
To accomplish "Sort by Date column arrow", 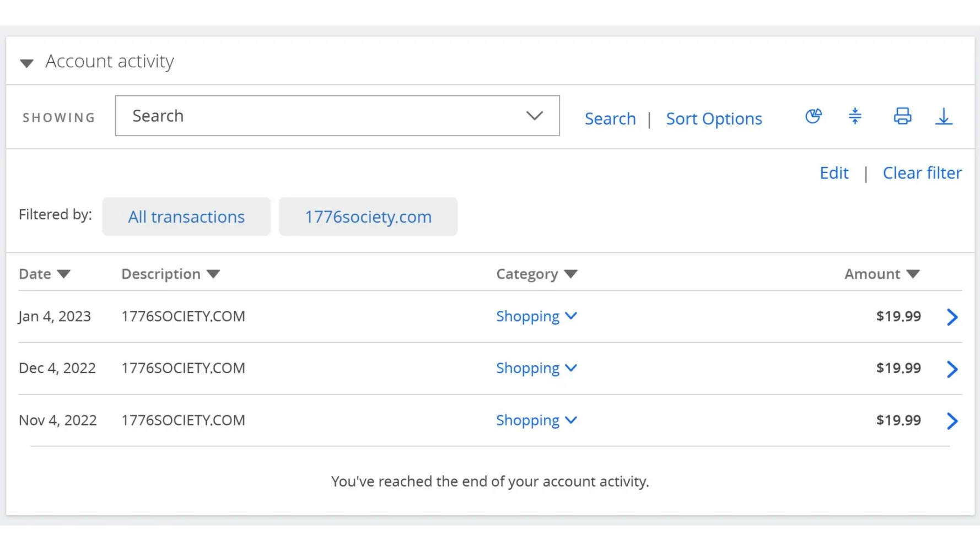I will 64,274.
